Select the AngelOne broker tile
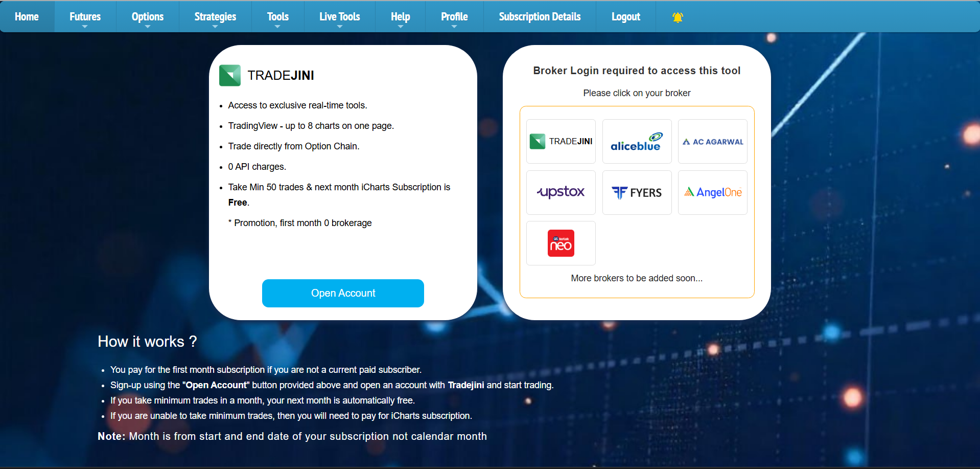This screenshot has width=980, height=469. pos(713,192)
